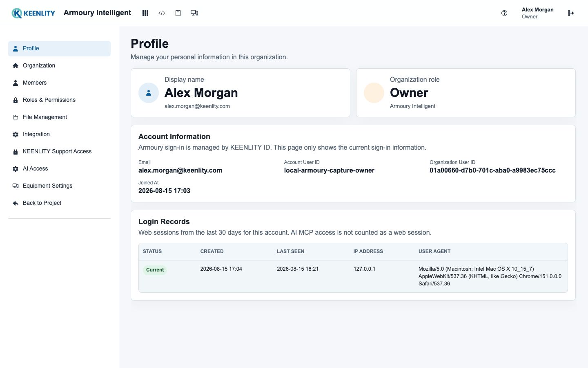Click the Organization home icon

click(x=16, y=65)
